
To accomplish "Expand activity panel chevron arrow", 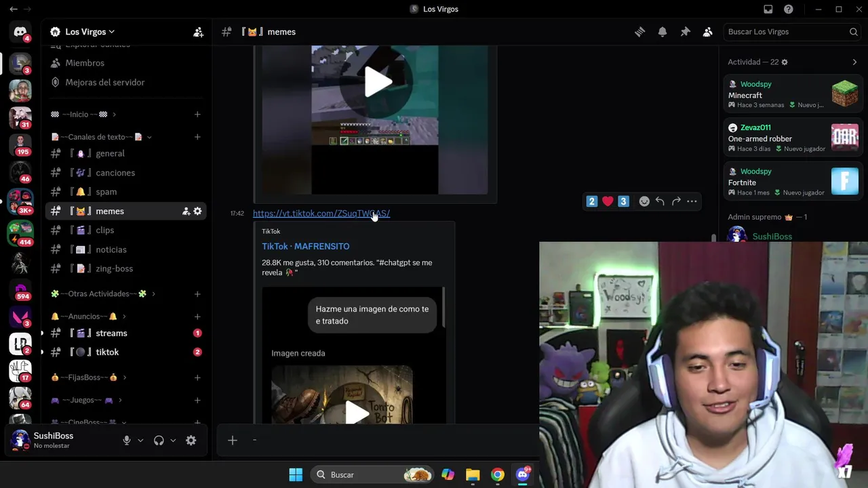I will (854, 62).
